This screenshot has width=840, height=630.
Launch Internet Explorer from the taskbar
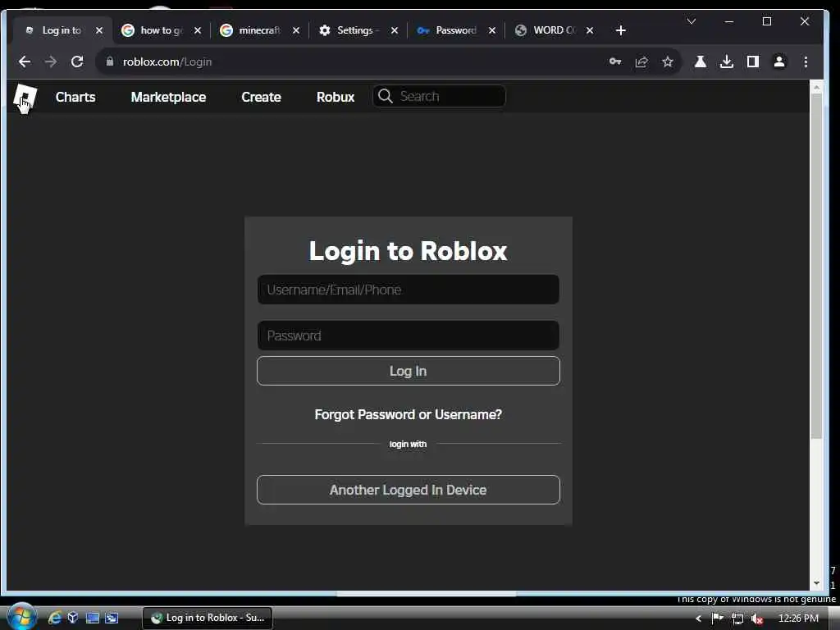click(x=55, y=618)
